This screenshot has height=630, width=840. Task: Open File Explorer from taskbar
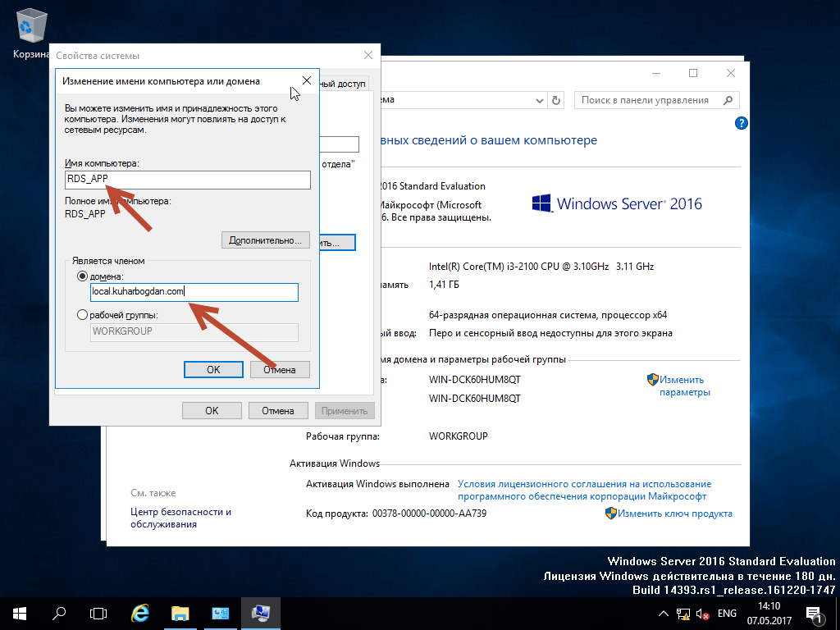tap(180, 613)
